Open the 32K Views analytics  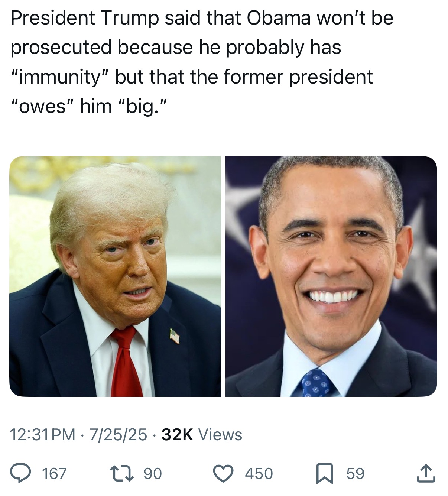[x=202, y=435]
